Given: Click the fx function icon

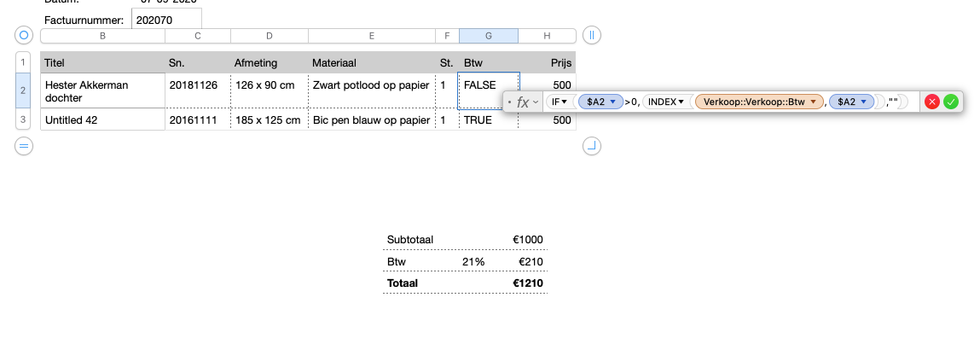Looking at the screenshot, I should coord(522,102).
